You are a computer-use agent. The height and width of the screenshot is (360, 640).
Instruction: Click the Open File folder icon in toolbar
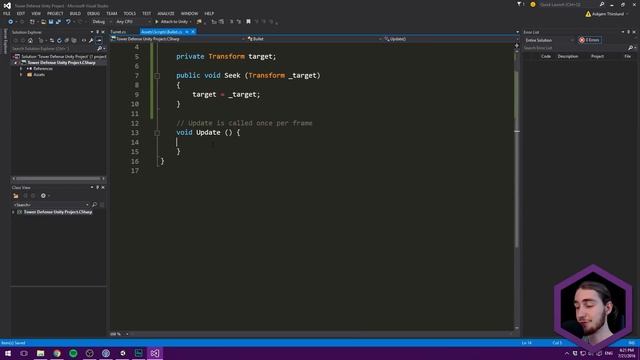pyautogui.click(x=43, y=22)
